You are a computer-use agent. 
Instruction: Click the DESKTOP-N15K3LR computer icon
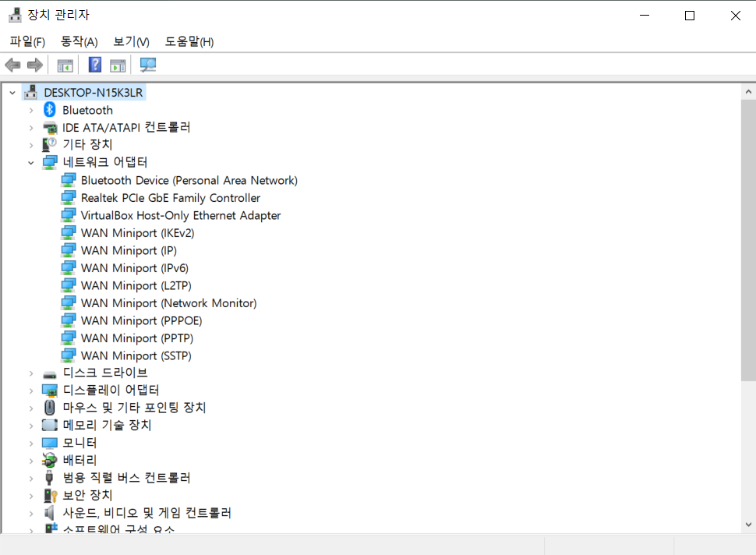tap(31, 92)
